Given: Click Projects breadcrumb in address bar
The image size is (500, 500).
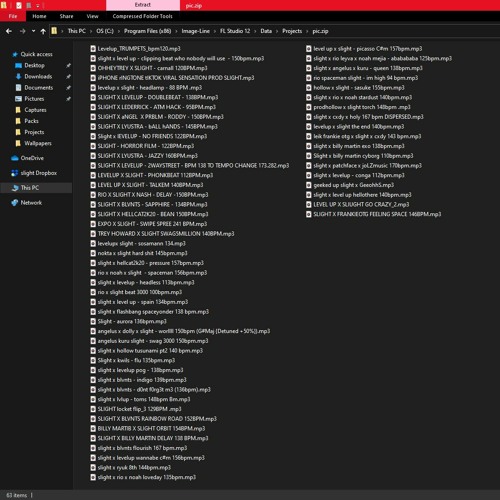Looking at the screenshot, I should [x=292, y=31].
